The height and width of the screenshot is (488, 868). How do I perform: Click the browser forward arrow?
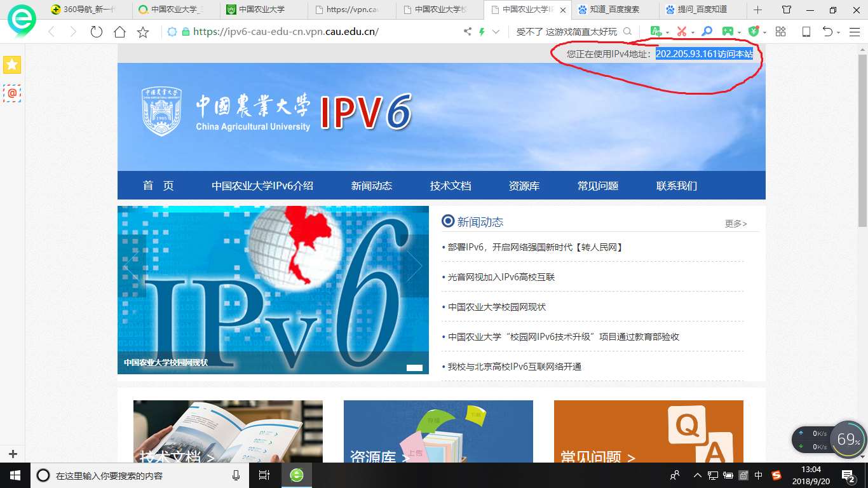(73, 32)
